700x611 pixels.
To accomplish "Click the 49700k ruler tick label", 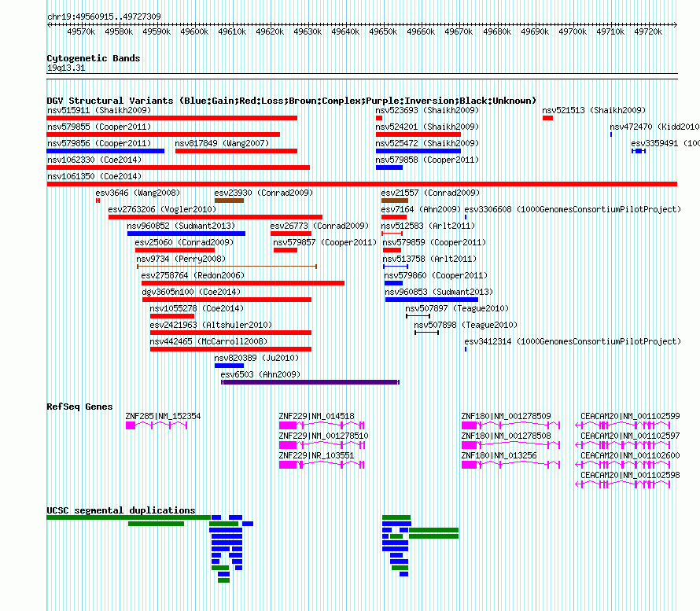I will [x=573, y=31].
